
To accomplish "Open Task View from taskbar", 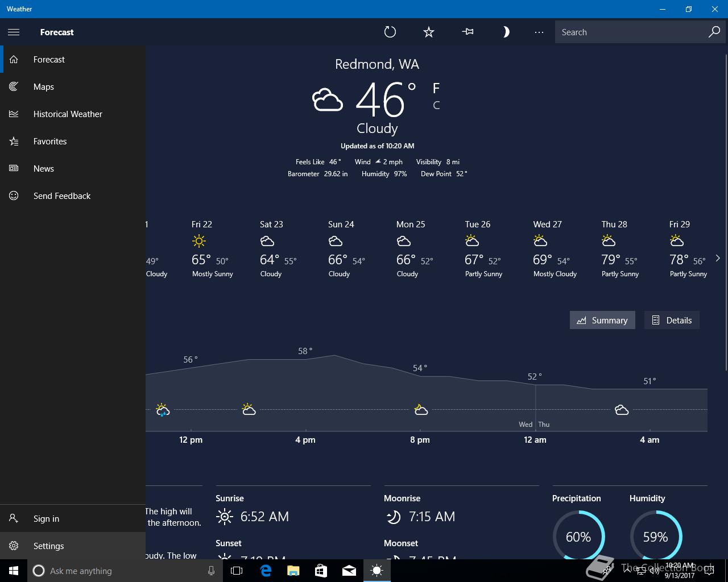I will coord(237,571).
